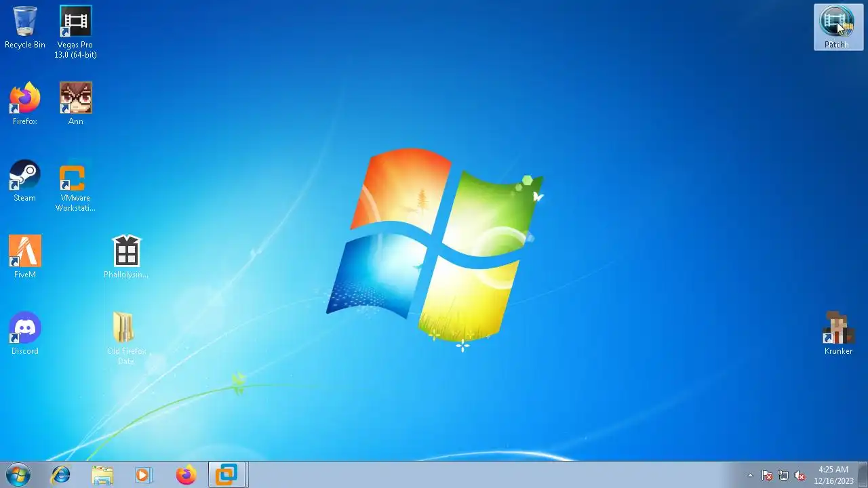The height and width of the screenshot is (488, 868).
Task: Select the VMware Workstation desktop shortcut
Action: tap(75, 186)
